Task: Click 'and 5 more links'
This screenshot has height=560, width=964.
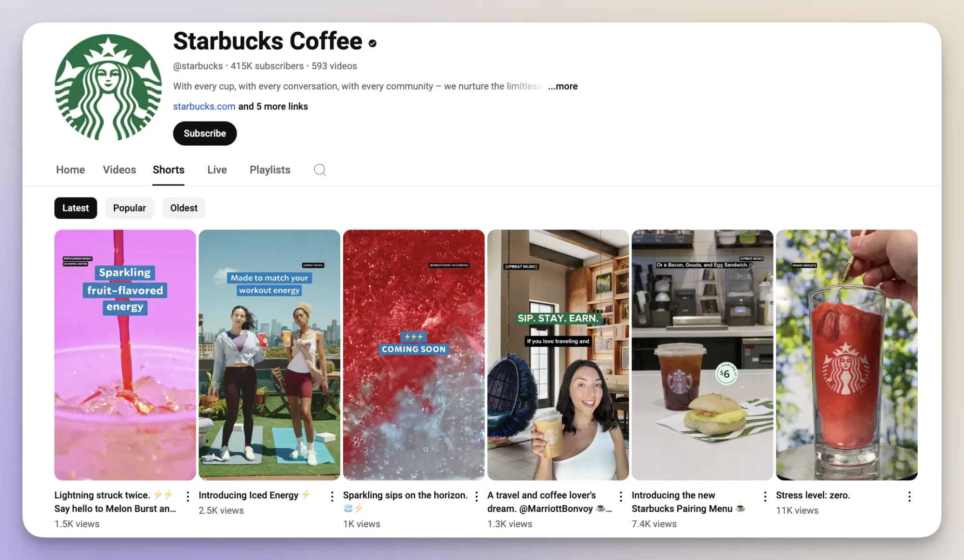Action: tap(273, 106)
